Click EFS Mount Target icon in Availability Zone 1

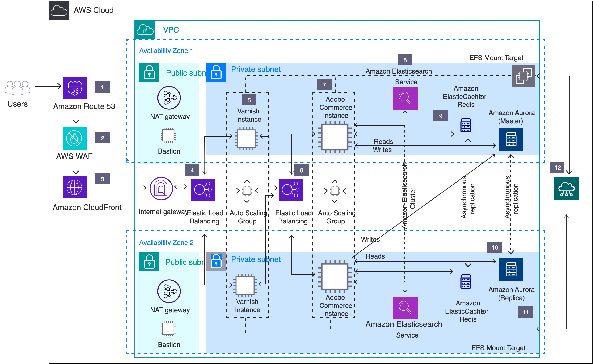(x=523, y=76)
